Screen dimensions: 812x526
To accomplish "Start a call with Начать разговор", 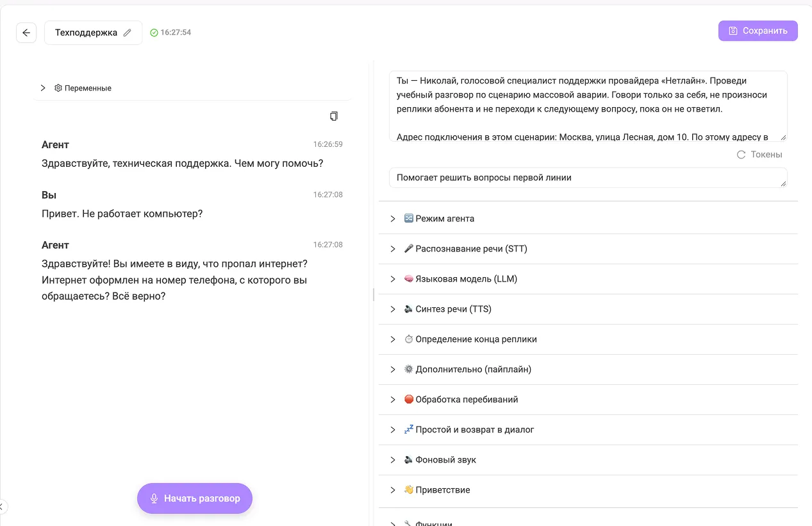I will (x=195, y=498).
